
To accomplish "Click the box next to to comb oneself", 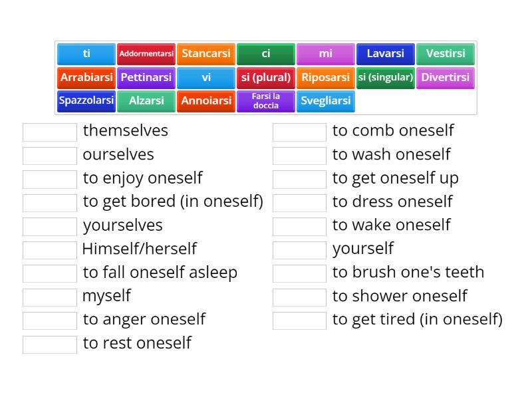I will [300, 132].
